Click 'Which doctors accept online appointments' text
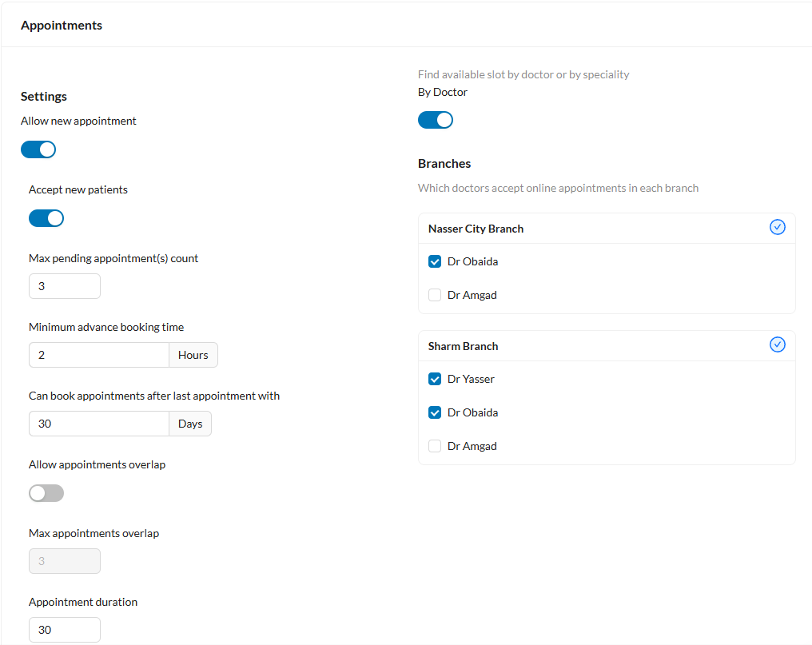This screenshot has height=645, width=812. click(558, 188)
